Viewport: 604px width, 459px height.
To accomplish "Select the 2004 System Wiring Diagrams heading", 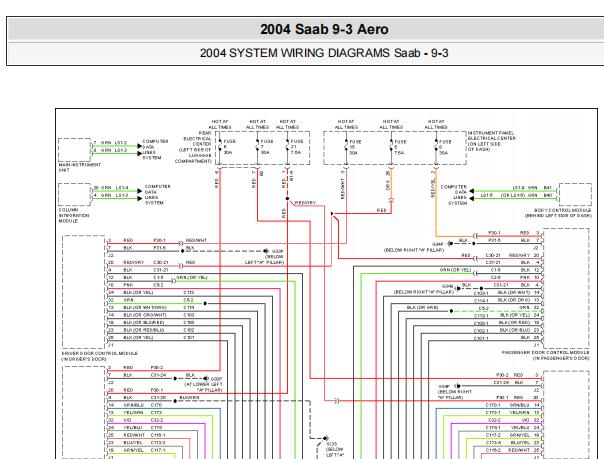I will [x=302, y=52].
